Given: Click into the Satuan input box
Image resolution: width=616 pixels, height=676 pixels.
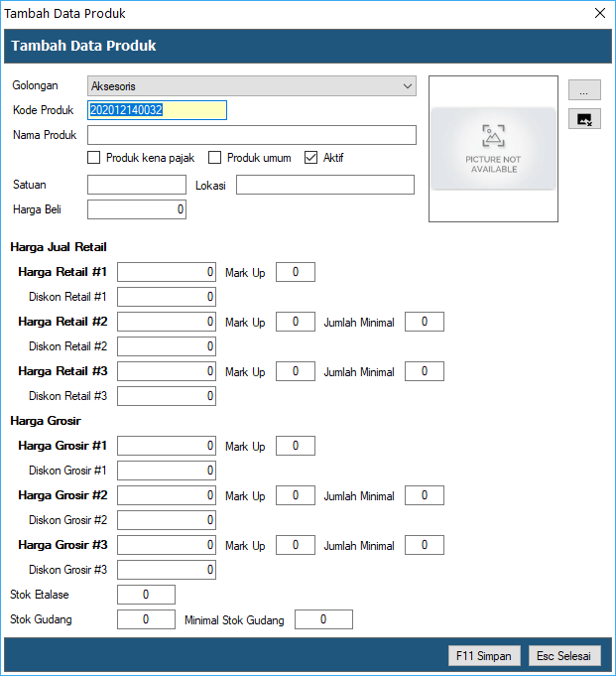Looking at the screenshot, I should (x=136, y=185).
